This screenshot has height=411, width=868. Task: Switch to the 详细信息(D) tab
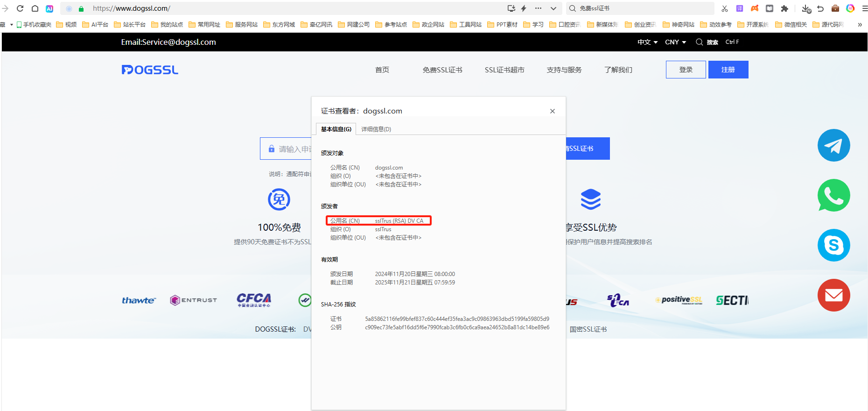376,129
